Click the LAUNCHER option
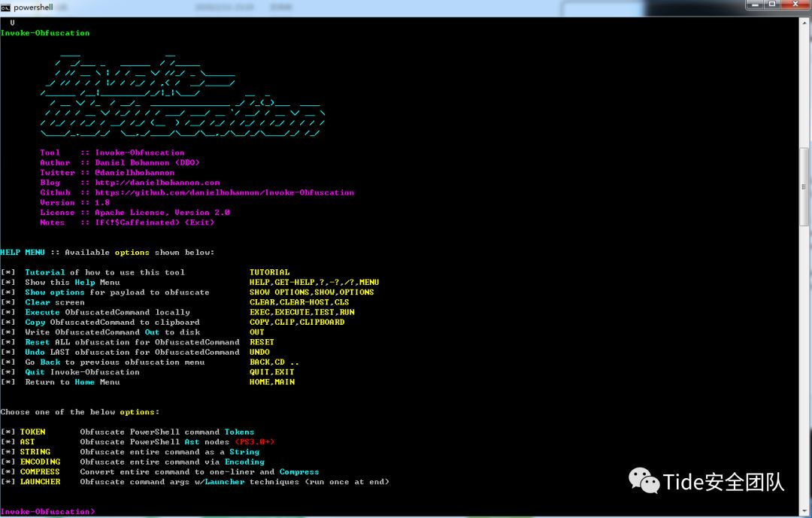 [x=41, y=482]
